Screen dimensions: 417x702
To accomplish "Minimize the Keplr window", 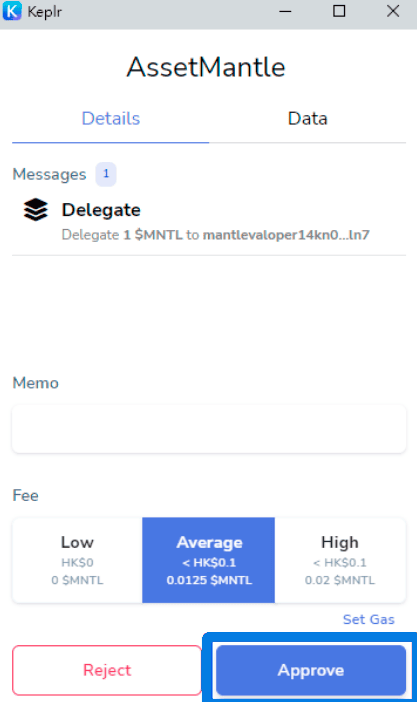I will click(285, 11).
